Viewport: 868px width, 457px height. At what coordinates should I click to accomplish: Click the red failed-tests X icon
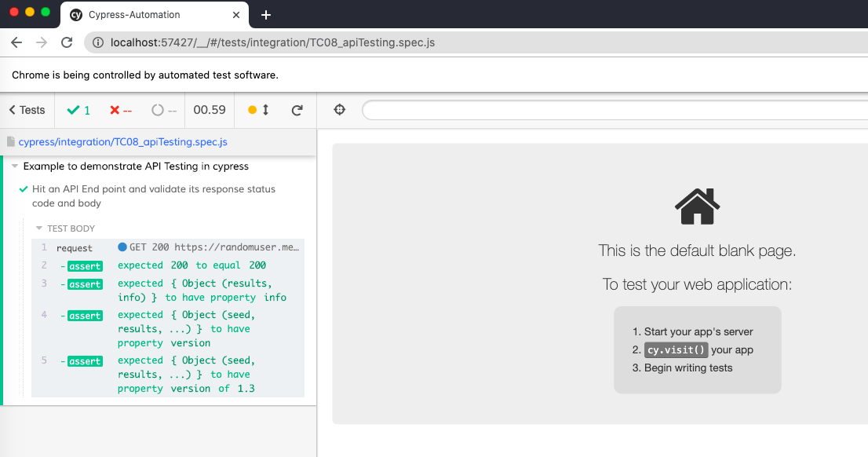(115, 110)
